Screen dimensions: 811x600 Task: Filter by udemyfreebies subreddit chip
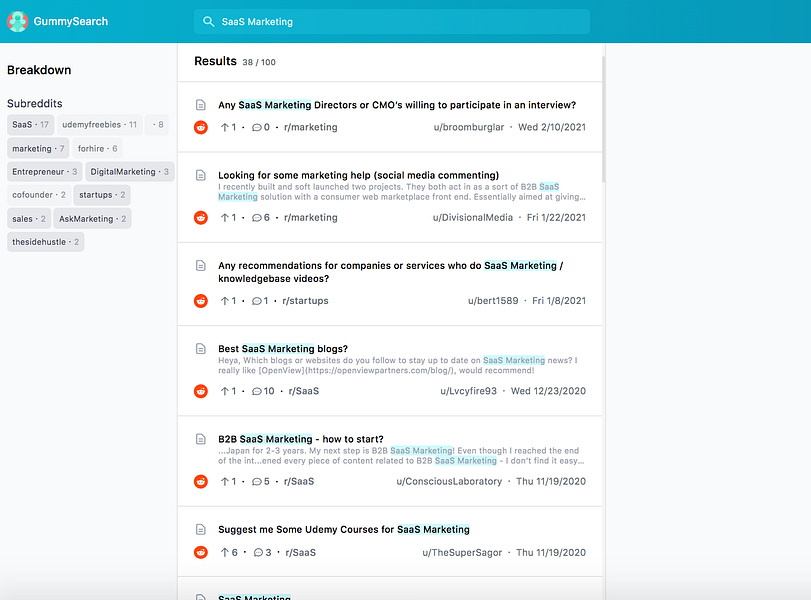coord(99,125)
